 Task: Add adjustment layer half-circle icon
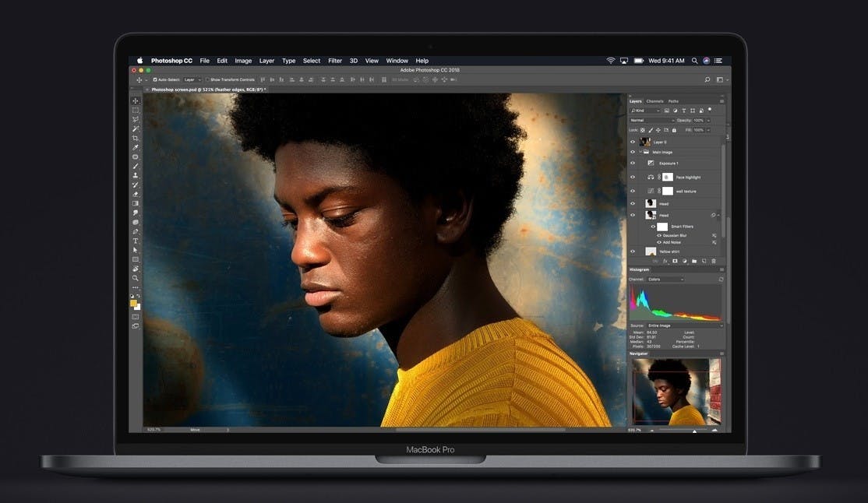[x=685, y=261]
